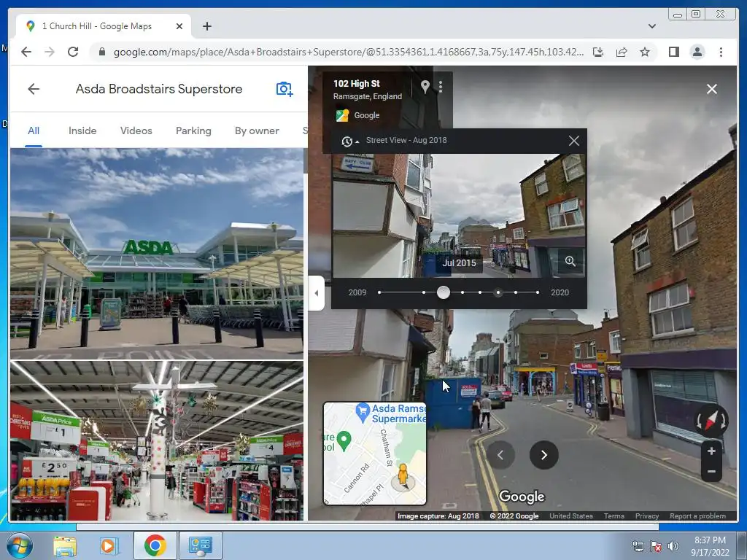Open the By owner tab

[257, 131]
